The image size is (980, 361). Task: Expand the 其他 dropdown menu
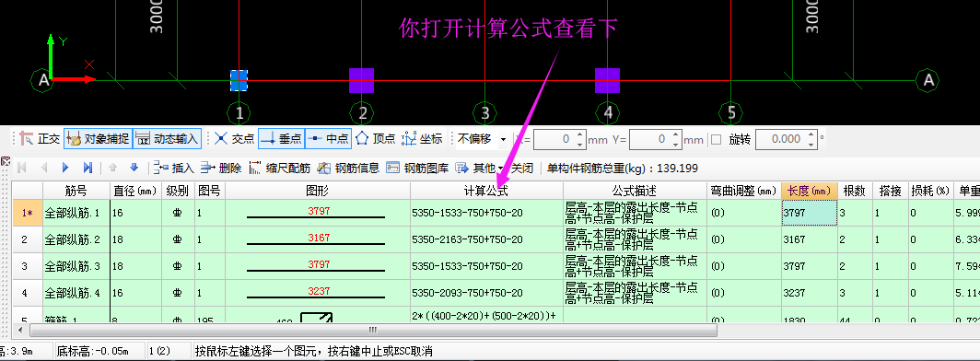479,168
